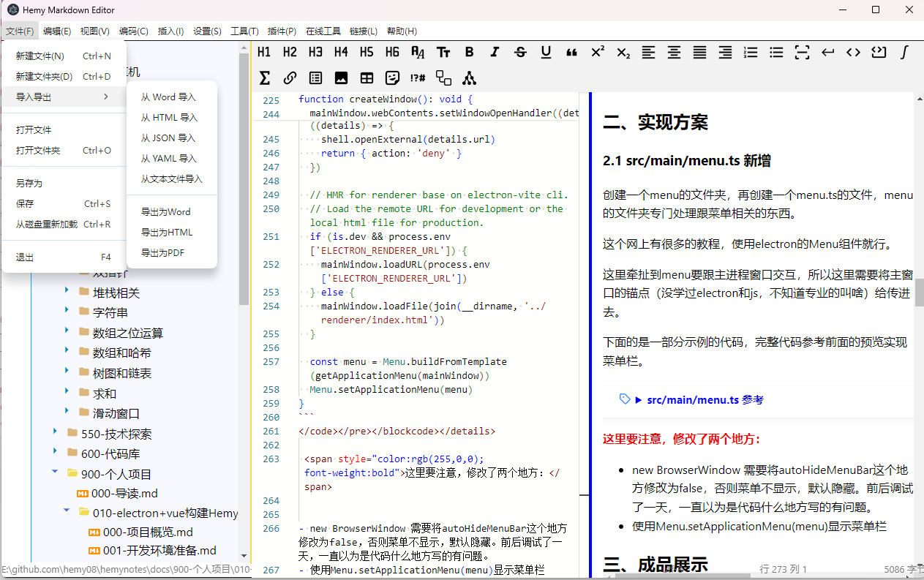Insert a blockquote using the quote icon
This screenshot has height=580, width=924.
[571, 52]
